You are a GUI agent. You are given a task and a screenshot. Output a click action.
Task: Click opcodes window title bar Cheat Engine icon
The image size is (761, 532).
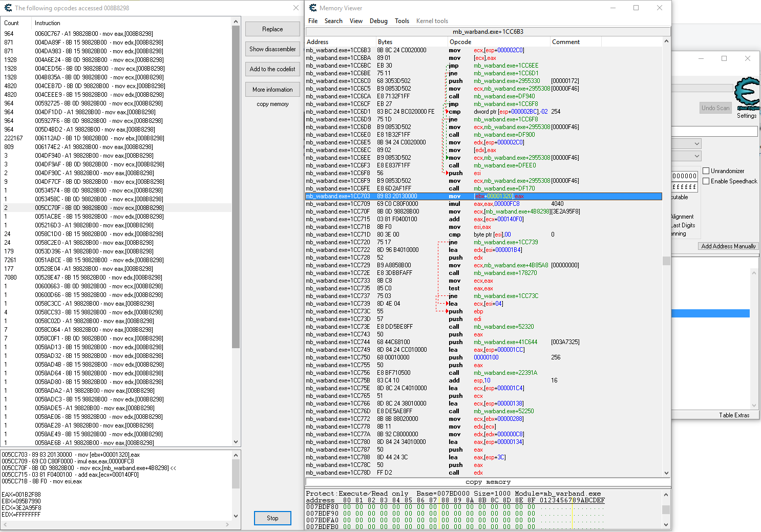click(x=8, y=8)
